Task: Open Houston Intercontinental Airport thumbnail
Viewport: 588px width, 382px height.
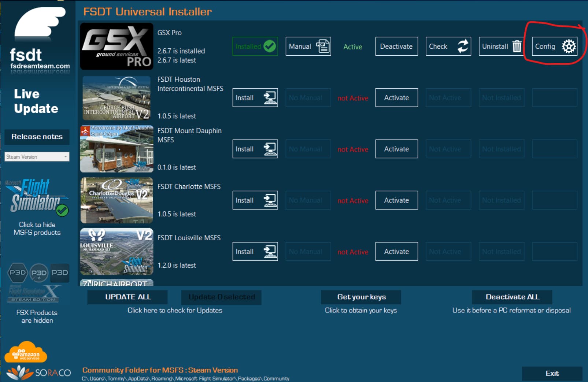Action: click(117, 98)
